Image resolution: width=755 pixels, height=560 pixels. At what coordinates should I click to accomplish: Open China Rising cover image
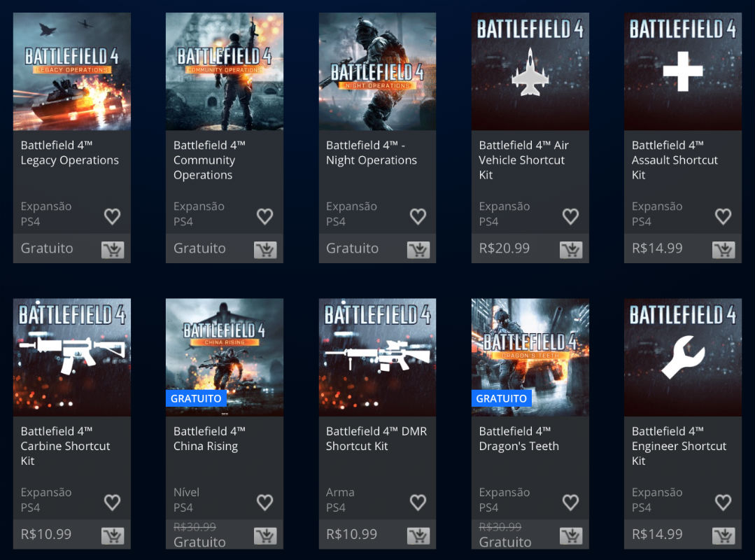pyautogui.click(x=225, y=357)
